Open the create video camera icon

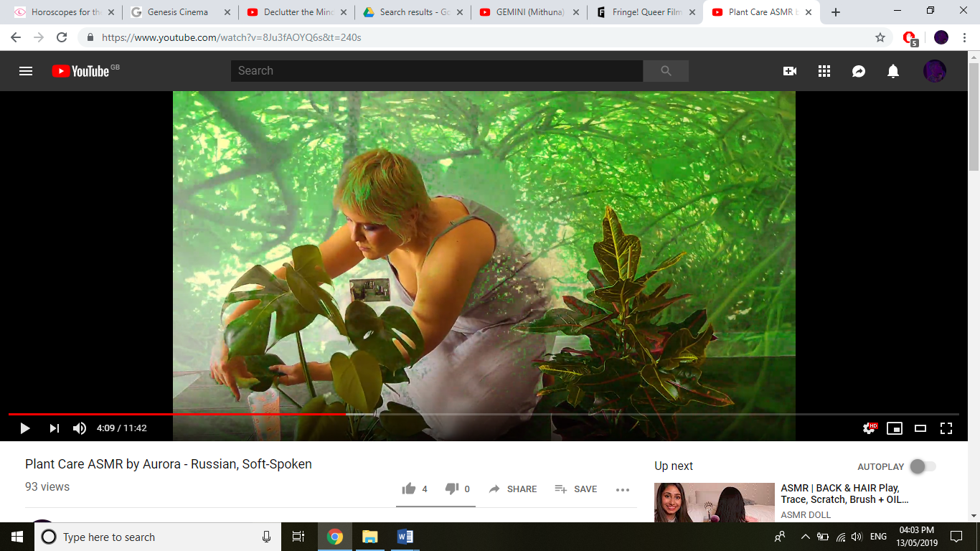tap(790, 71)
